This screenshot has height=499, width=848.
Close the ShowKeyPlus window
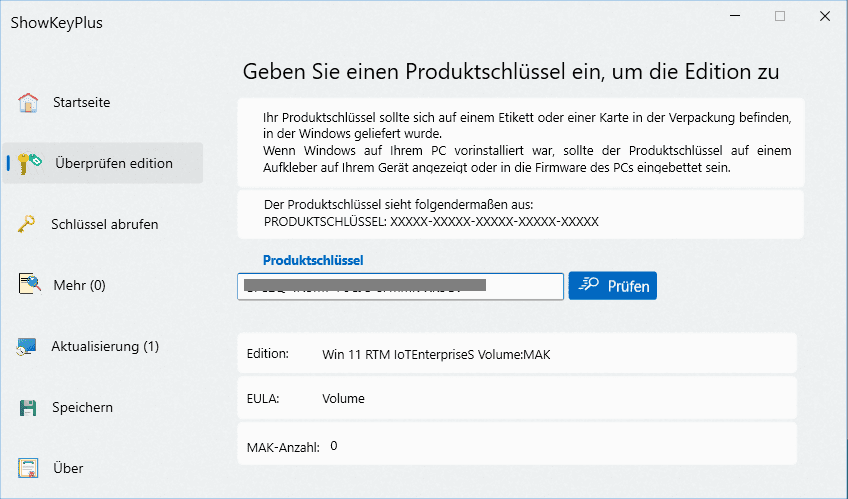(x=825, y=16)
